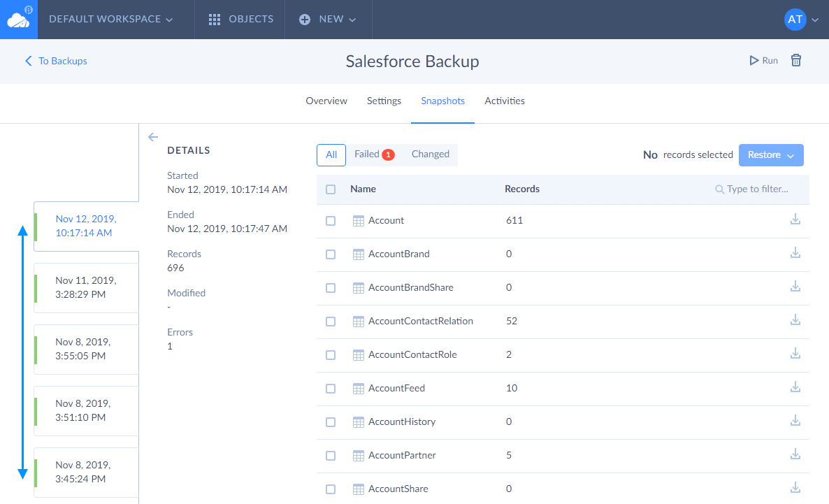Select snapshot Nov 12, 2019, 10:17:14 AM
The image size is (829, 504).
(86, 226)
